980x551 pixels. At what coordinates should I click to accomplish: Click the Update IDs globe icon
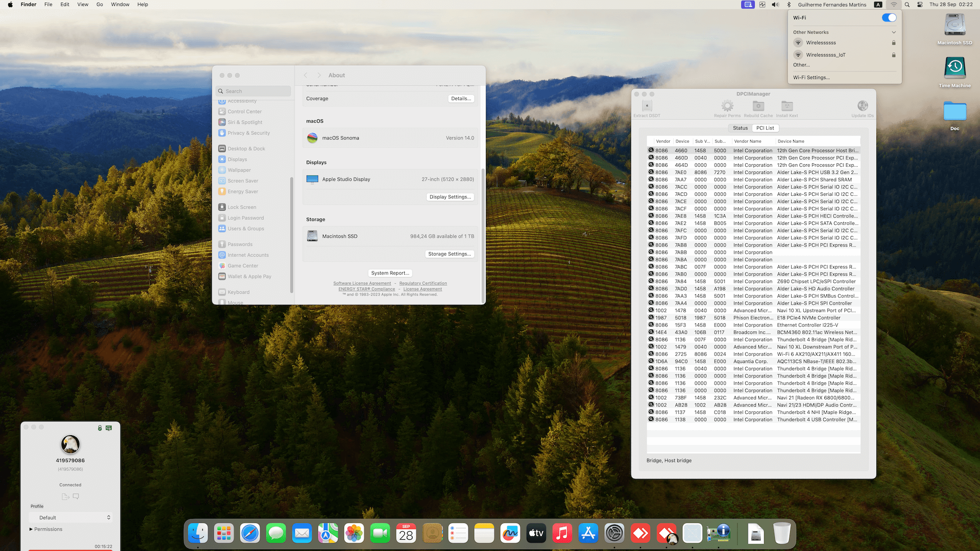click(x=862, y=106)
